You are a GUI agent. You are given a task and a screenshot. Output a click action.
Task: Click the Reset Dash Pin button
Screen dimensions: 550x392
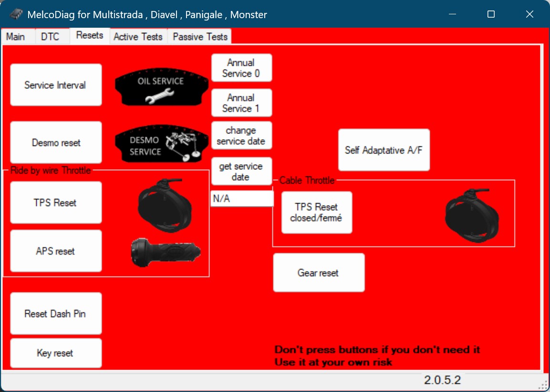(x=56, y=313)
